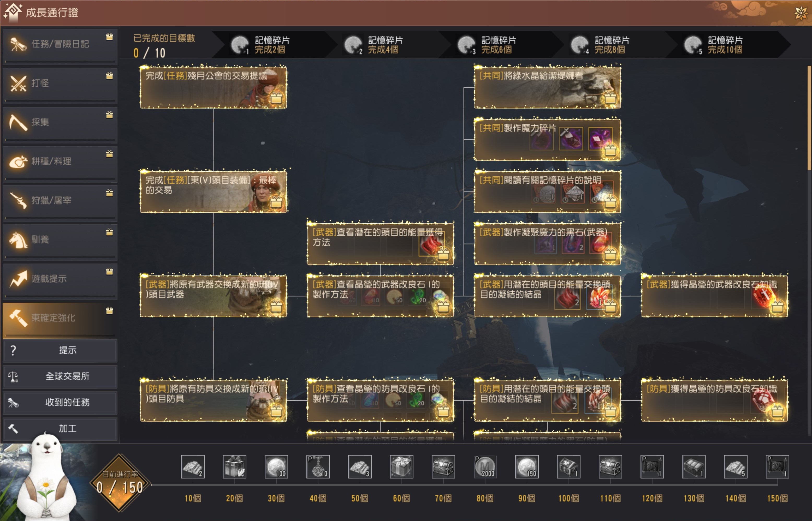Click the scroll reward at 150個
Viewport: 812px width, 521px height.
[x=777, y=466]
